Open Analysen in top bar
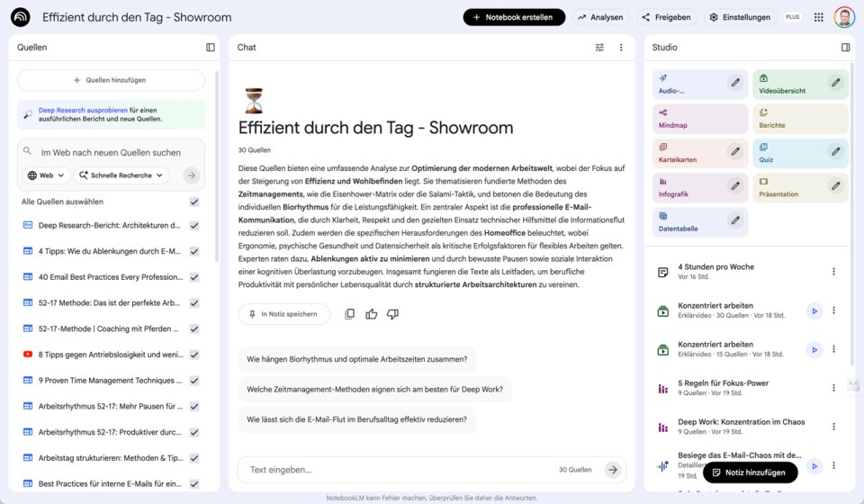The image size is (864, 504). [x=600, y=17]
